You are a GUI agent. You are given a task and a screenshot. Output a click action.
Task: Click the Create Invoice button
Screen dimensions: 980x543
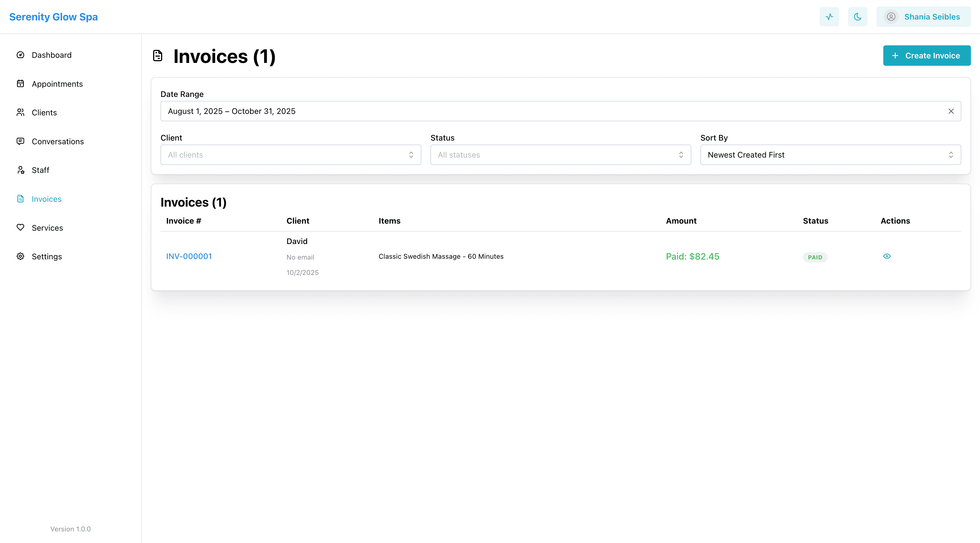(x=927, y=55)
